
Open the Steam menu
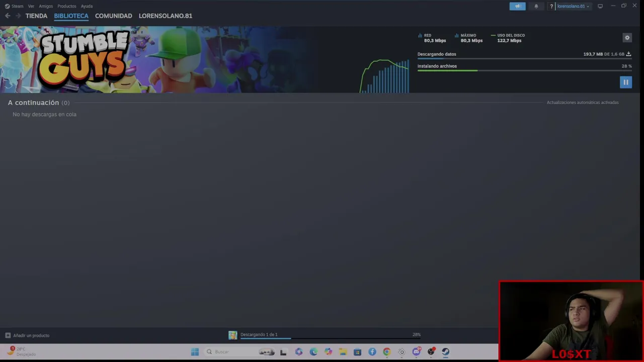click(x=14, y=6)
